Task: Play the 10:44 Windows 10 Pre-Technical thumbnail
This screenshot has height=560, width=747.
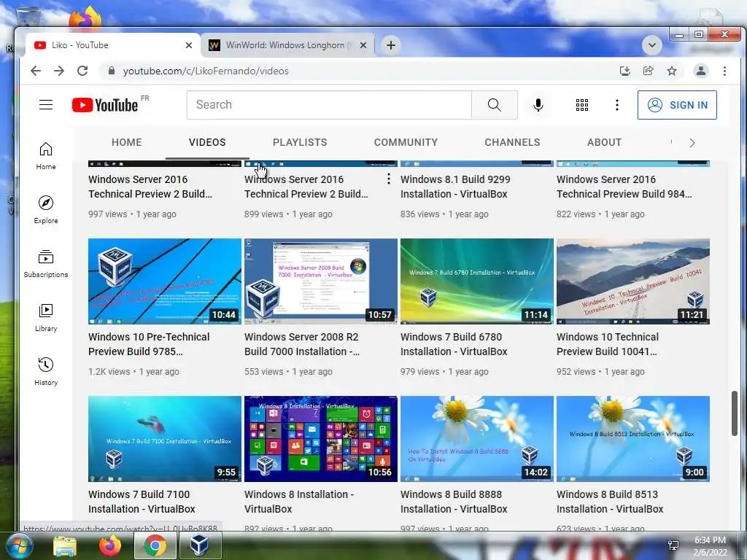Action: coord(165,281)
